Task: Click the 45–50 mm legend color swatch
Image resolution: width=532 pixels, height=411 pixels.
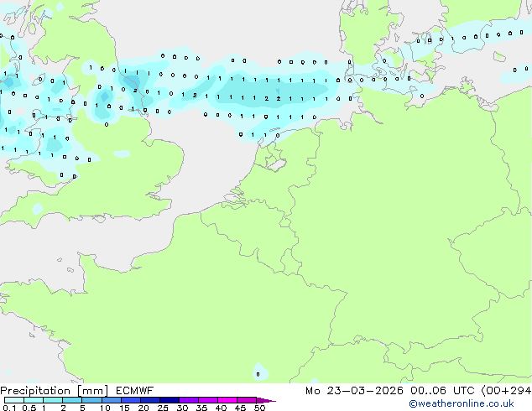Action: coord(247,400)
